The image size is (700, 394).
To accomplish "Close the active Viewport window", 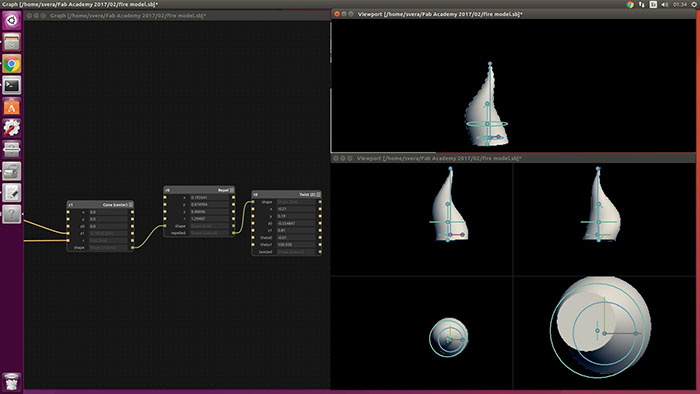I will tap(337, 14).
